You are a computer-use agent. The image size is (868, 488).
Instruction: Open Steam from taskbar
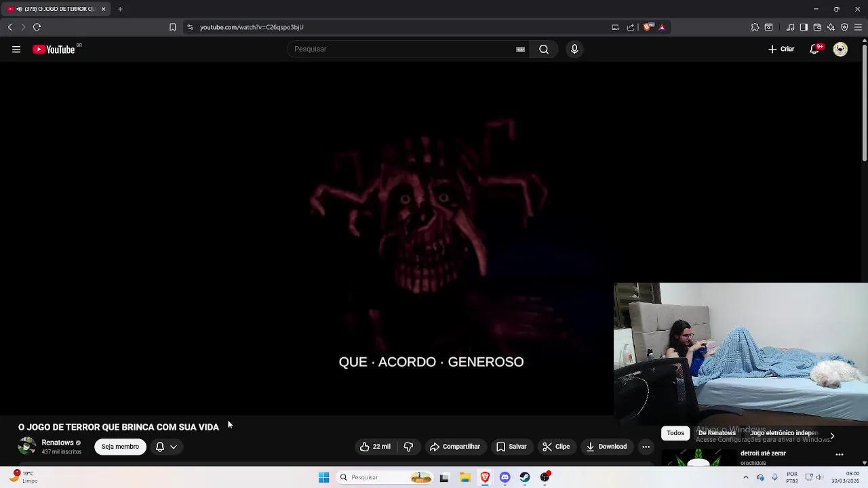525,477
